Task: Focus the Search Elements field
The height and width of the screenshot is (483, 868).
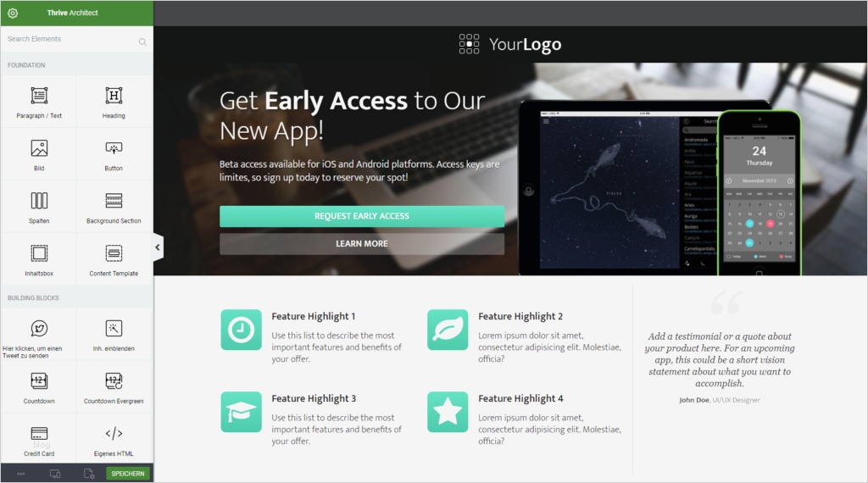Action: pyautogui.click(x=77, y=39)
